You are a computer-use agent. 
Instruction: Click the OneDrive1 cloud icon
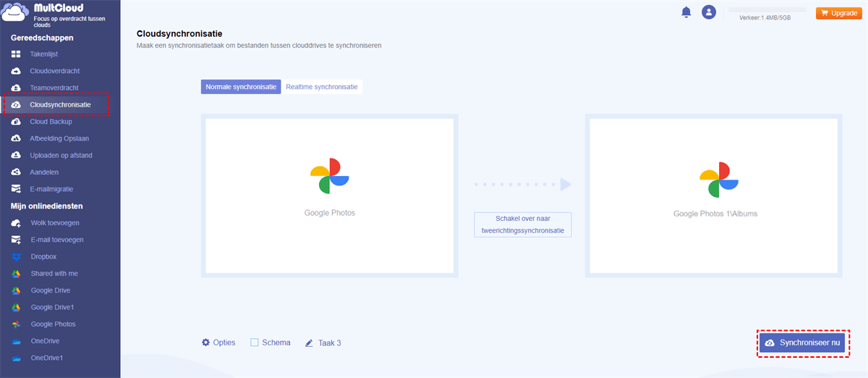click(16, 358)
